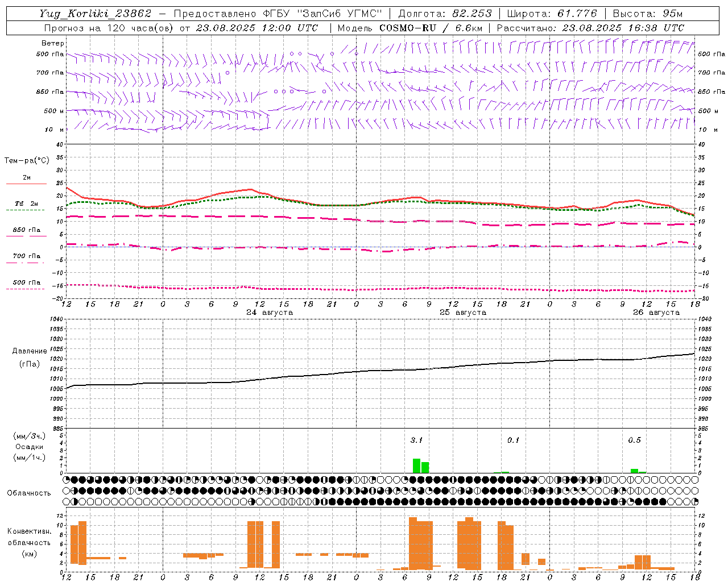Click the tallest green precipitation bar under 3.1

(x=417, y=465)
